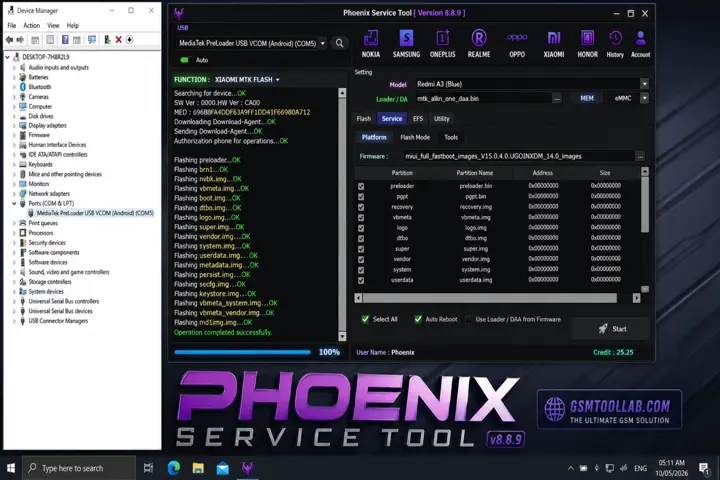
Task: Select the Tools sub-tab
Action: 451,137
